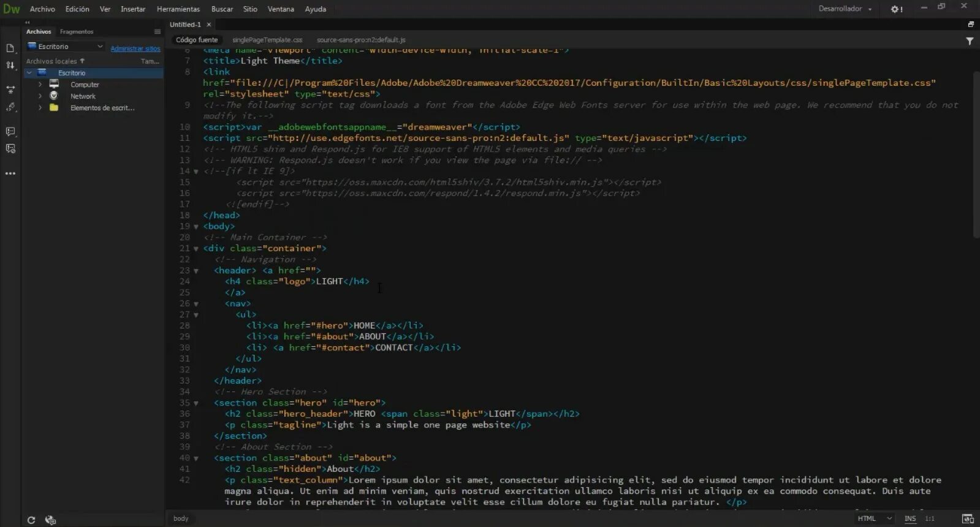Click the Archivos locales column header

tap(51, 61)
